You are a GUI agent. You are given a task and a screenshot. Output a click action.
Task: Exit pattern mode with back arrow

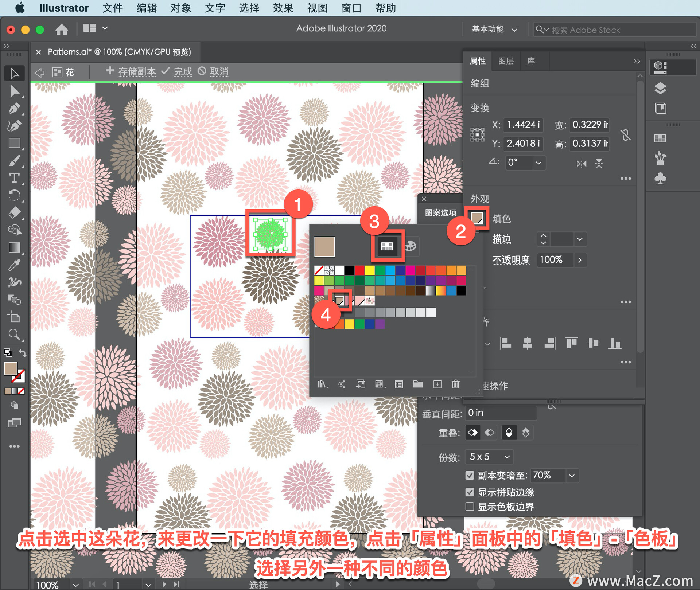tap(39, 72)
